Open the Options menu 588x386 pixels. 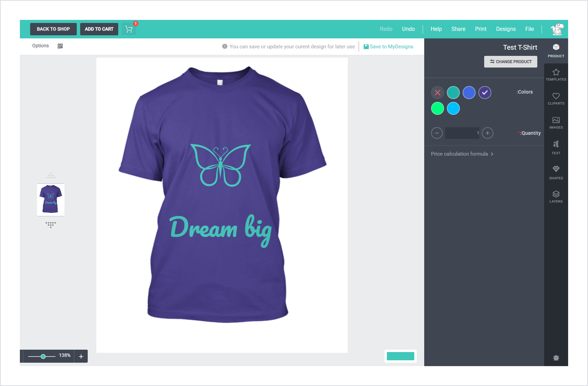pyautogui.click(x=40, y=46)
